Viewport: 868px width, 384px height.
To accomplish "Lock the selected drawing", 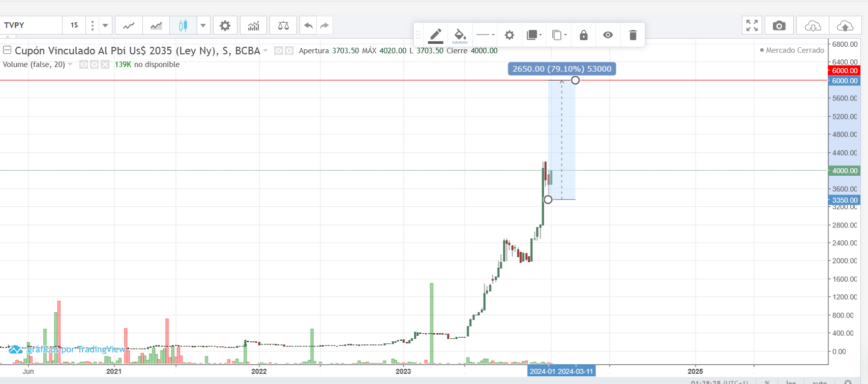I will coord(583,35).
